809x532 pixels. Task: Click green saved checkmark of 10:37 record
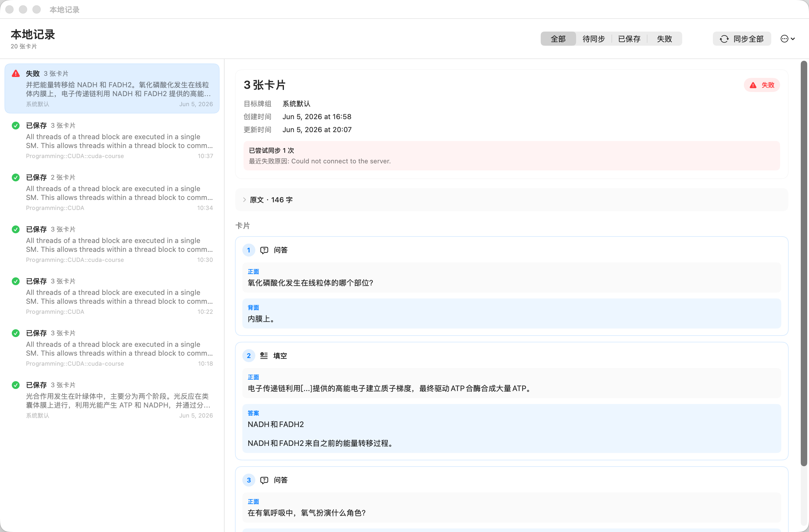click(x=16, y=125)
